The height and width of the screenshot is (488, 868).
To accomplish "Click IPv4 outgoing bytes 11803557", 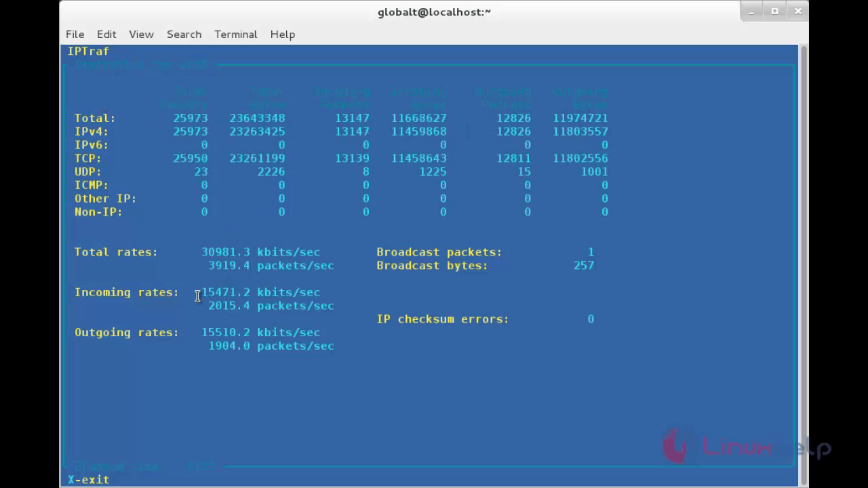I will pyautogui.click(x=580, y=131).
